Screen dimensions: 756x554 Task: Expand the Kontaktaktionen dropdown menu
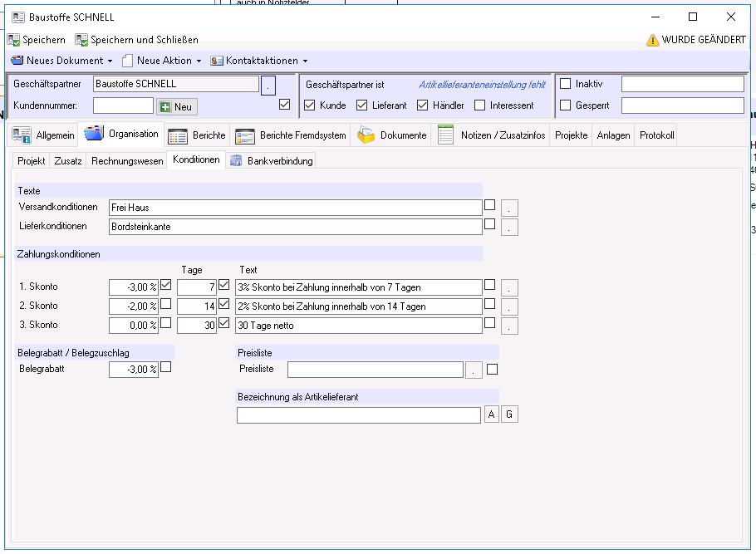point(305,61)
